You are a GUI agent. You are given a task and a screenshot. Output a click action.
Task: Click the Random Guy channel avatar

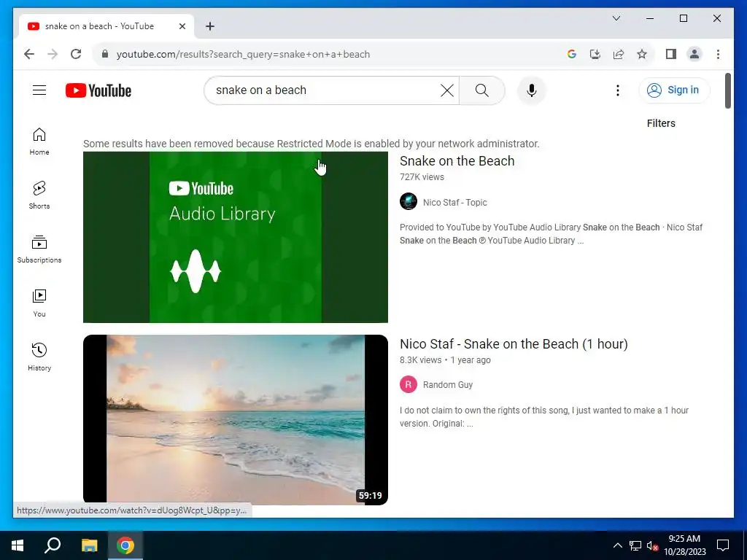409,384
